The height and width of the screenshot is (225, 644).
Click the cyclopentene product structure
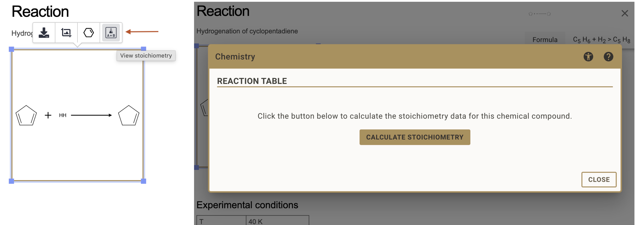128,115
